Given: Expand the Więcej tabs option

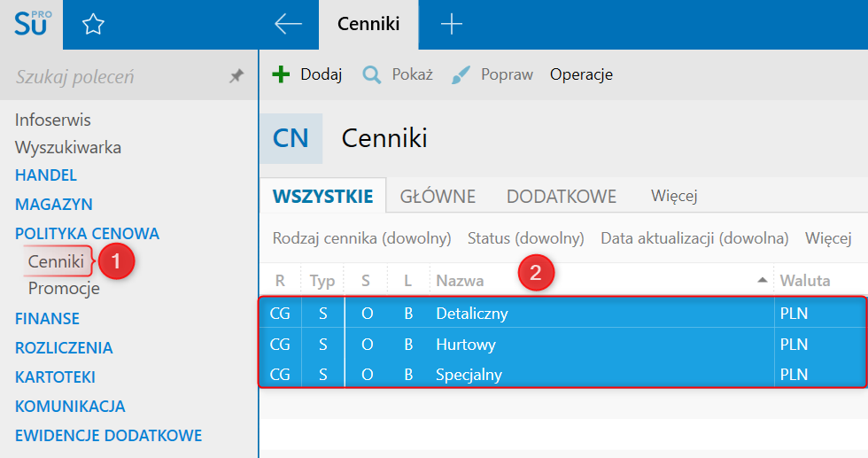Looking at the screenshot, I should [674, 197].
